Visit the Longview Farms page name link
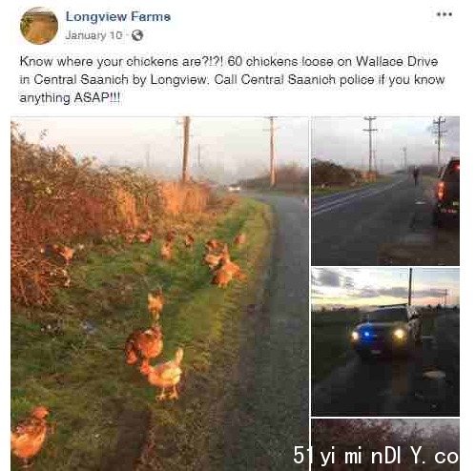This screenshot has height=471, width=476. [x=118, y=17]
